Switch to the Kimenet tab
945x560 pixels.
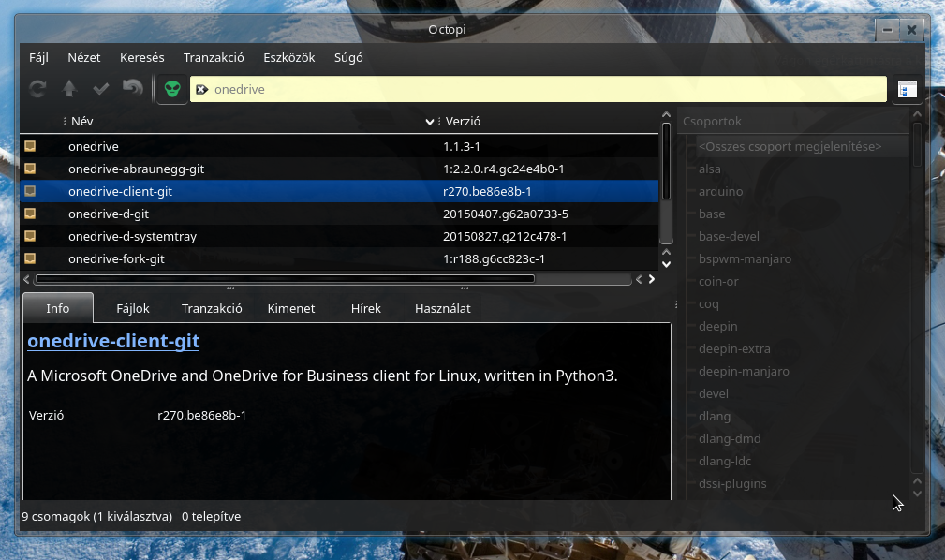pos(291,308)
